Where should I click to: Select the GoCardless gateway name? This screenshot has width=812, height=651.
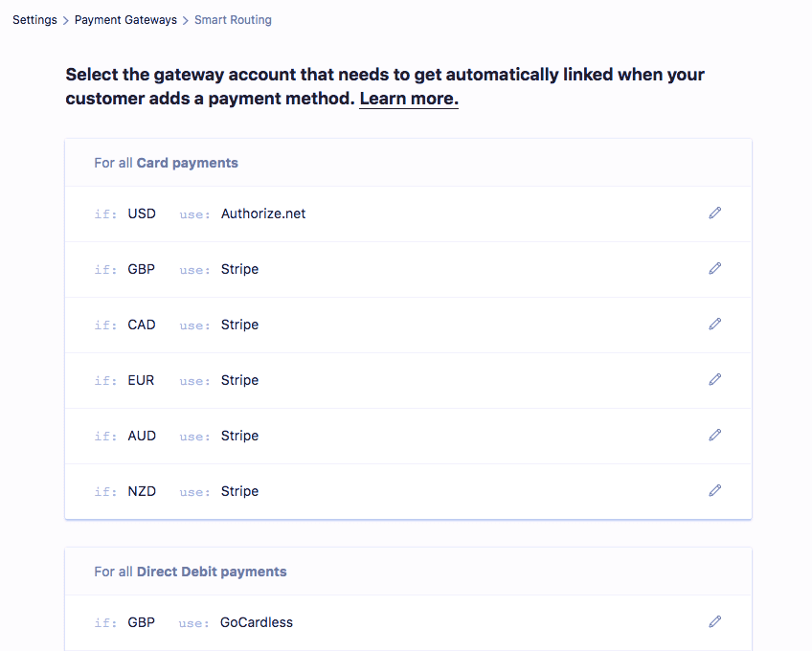pos(257,622)
